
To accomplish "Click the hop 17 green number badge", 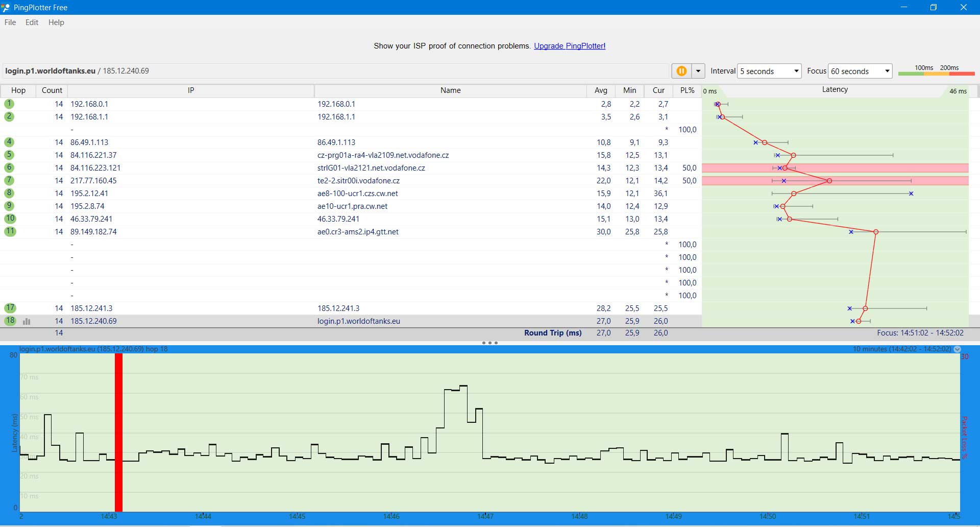I will [x=10, y=308].
